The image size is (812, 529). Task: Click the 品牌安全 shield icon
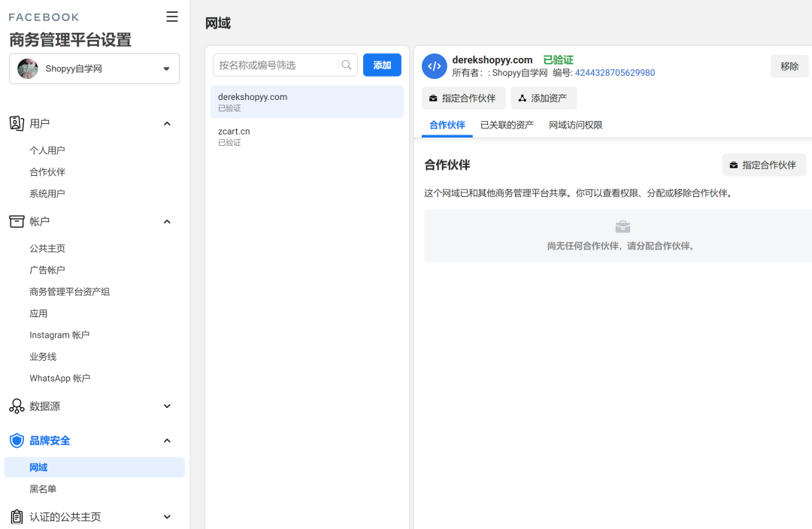tap(17, 440)
